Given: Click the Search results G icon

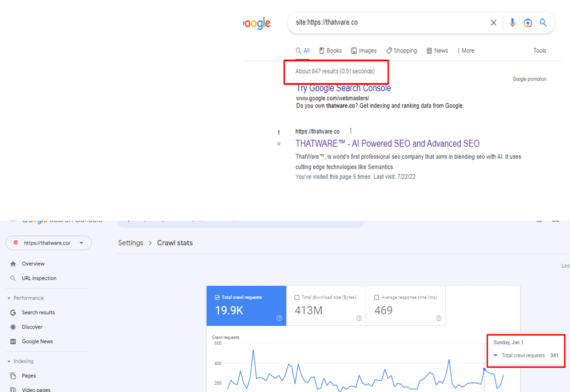Looking at the screenshot, I should [x=13, y=313].
